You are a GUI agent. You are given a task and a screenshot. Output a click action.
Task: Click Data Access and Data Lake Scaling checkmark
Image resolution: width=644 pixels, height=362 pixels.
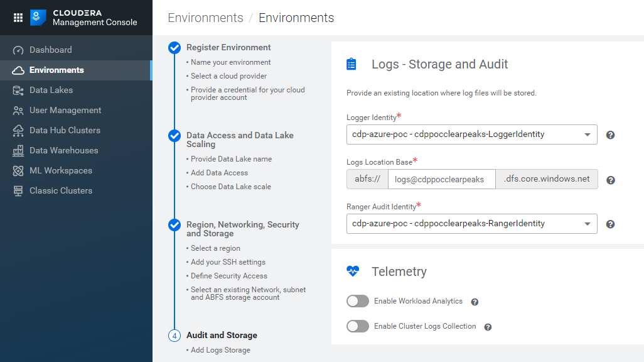174,136
